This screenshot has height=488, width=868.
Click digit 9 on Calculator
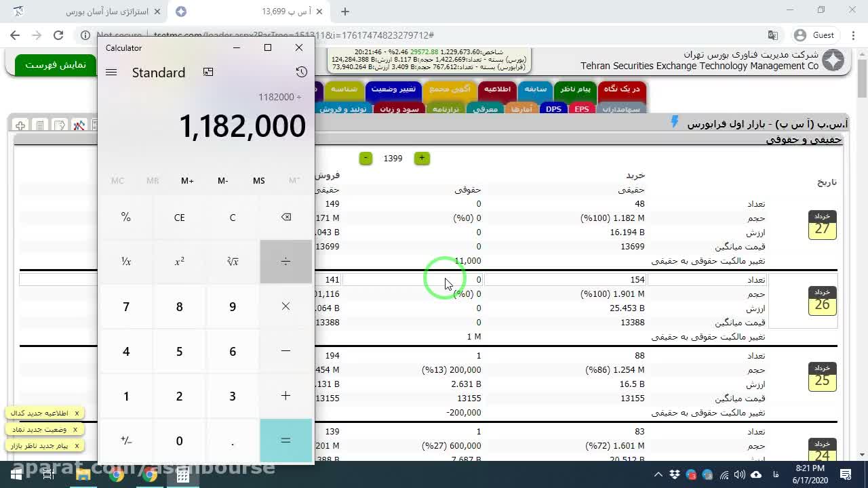click(233, 306)
